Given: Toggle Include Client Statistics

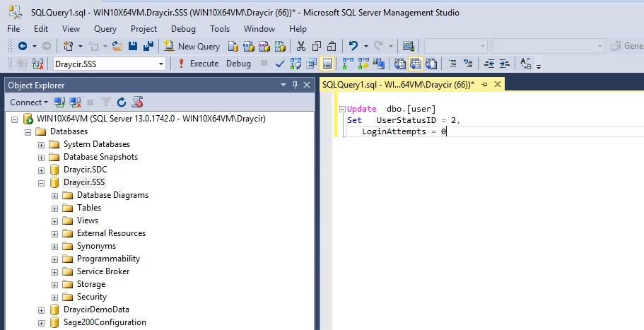Looking at the screenshot, I should [x=379, y=64].
